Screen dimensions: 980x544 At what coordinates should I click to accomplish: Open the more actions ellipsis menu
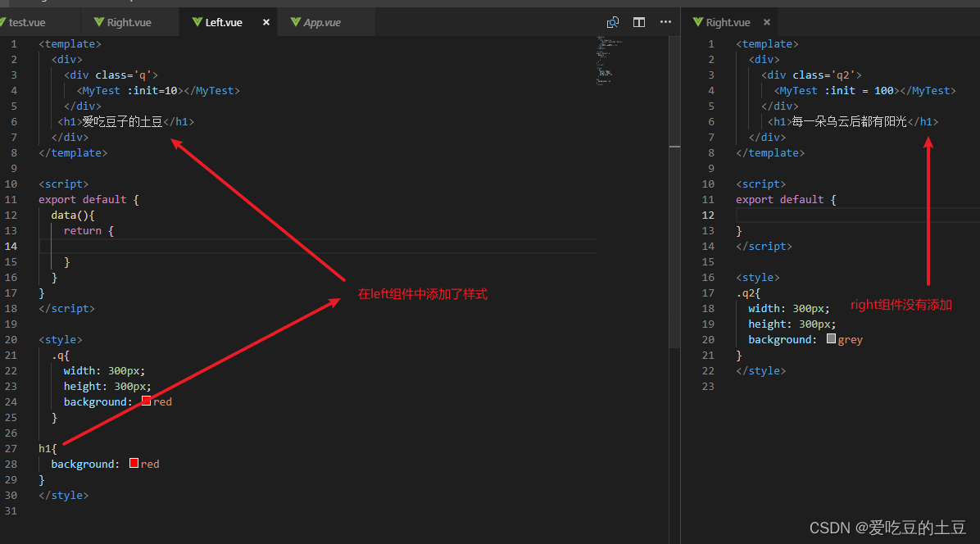(x=665, y=22)
